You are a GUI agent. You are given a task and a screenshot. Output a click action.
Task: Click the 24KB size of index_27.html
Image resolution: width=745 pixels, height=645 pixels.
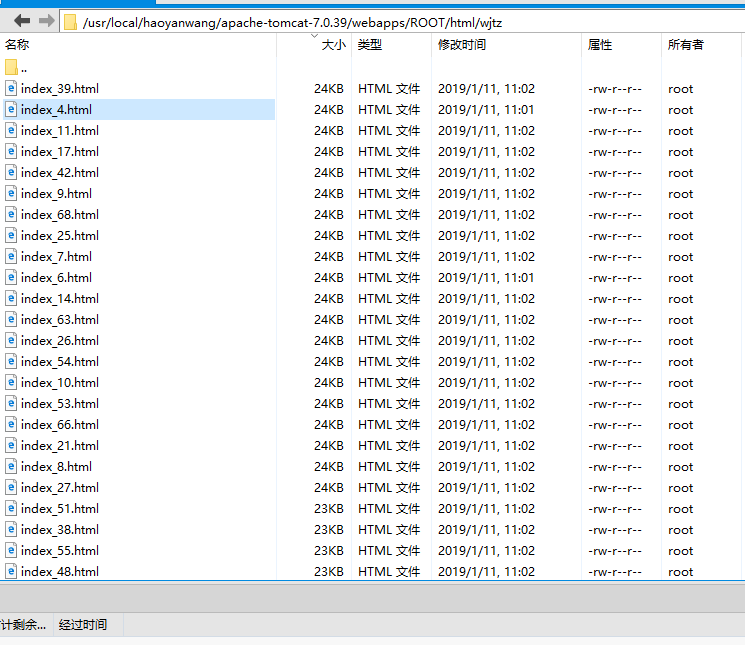coord(329,488)
